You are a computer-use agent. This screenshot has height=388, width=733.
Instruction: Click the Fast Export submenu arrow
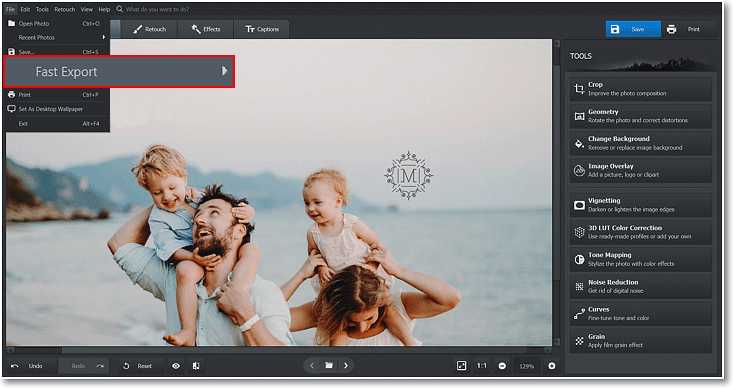[224, 71]
